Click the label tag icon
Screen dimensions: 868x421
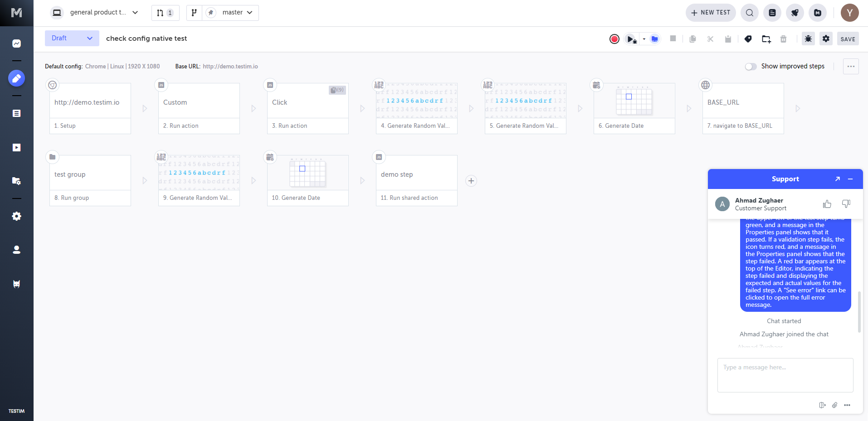coord(748,39)
